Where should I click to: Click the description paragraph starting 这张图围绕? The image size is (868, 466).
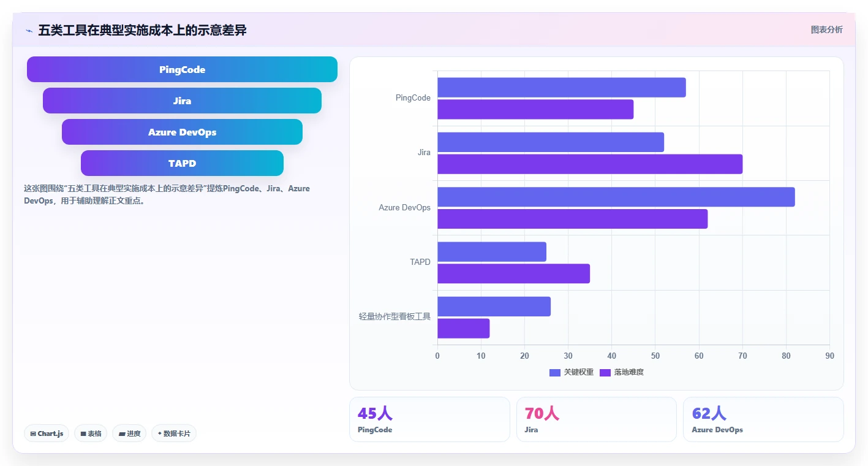coord(167,194)
